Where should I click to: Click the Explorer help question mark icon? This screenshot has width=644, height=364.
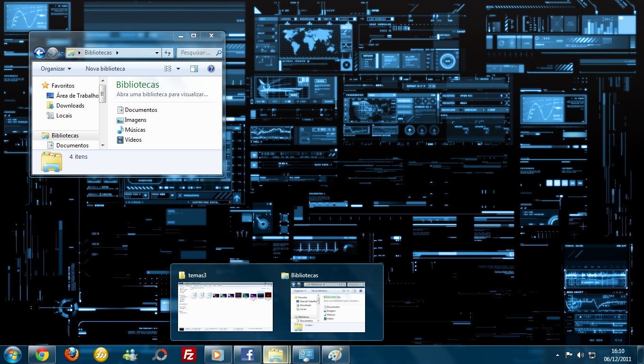pyautogui.click(x=211, y=68)
